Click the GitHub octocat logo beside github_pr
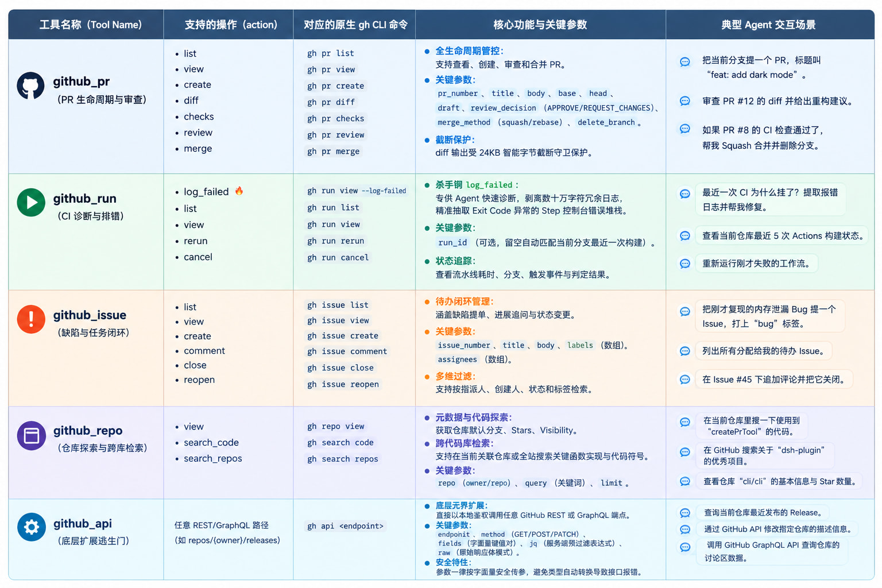 pos(31,86)
